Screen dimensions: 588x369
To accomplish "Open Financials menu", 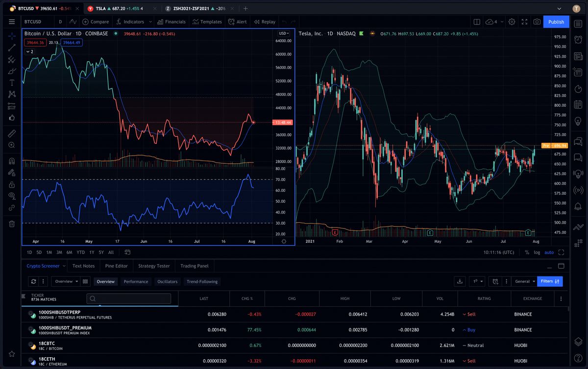I will coord(171,22).
